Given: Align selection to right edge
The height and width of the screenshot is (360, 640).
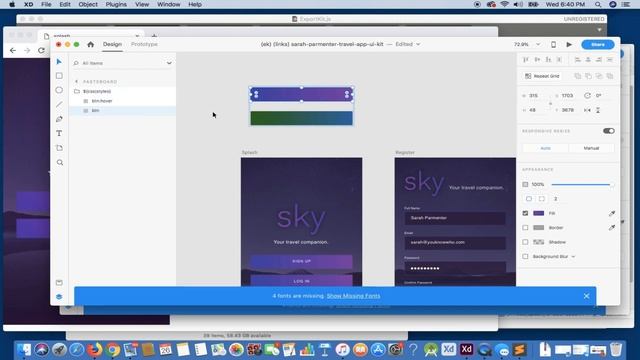Looking at the screenshot, I should (599, 60).
